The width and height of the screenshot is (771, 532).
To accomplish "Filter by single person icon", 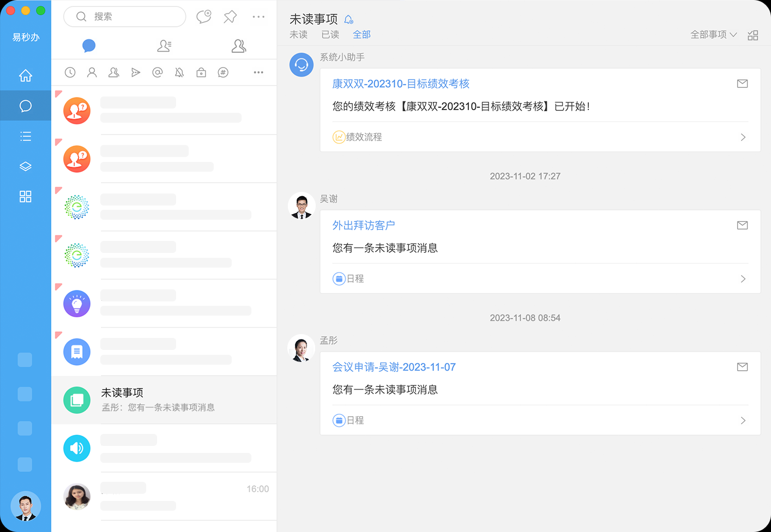I will (x=92, y=72).
